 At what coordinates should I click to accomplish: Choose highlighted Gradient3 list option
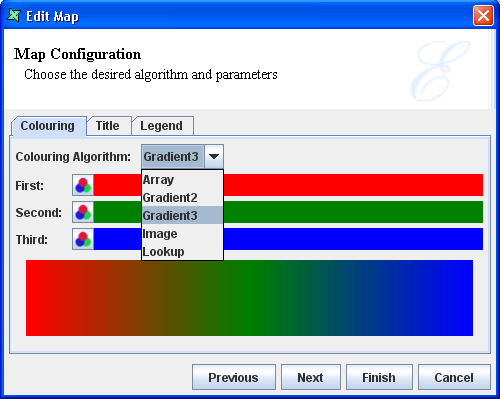(x=182, y=216)
